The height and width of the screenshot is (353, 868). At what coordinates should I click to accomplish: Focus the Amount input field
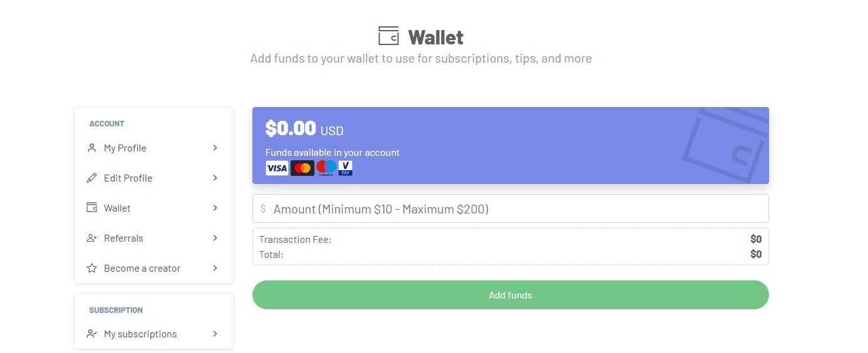point(510,208)
